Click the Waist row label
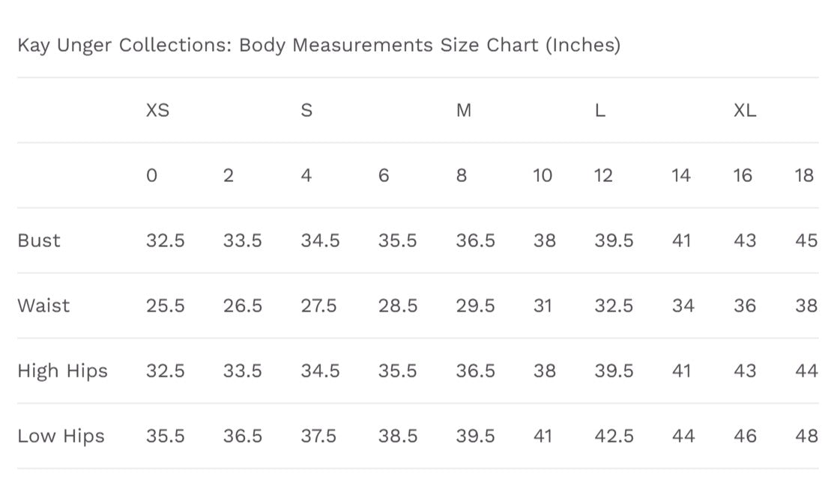Viewport: 837px width, 504px height. pos(43,306)
